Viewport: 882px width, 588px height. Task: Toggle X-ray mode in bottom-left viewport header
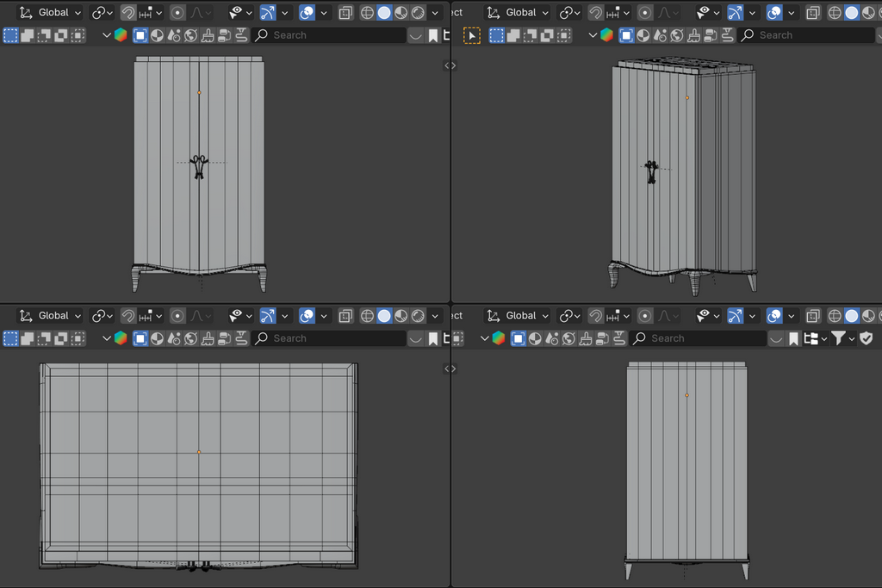tap(345, 316)
